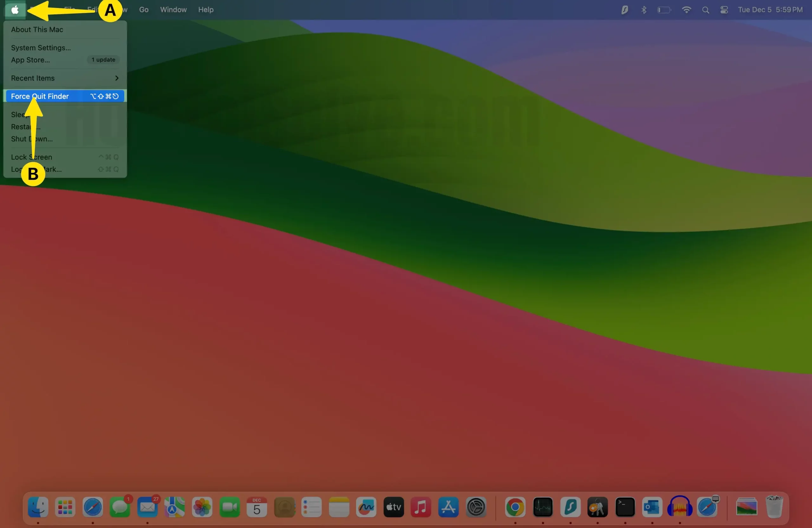Image resolution: width=812 pixels, height=528 pixels.
Task: Open the Trash in the Dock
Action: [x=774, y=506]
